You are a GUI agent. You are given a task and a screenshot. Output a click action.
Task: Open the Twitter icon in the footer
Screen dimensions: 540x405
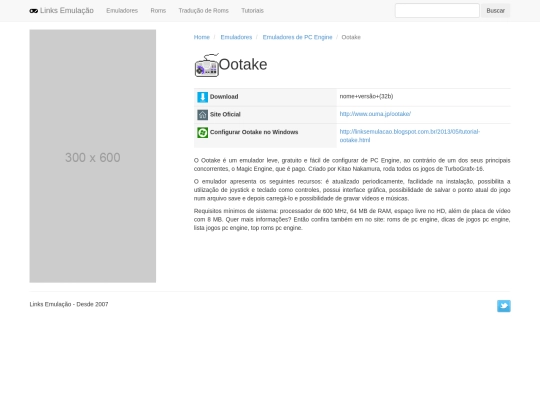click(x=504, y=306)
